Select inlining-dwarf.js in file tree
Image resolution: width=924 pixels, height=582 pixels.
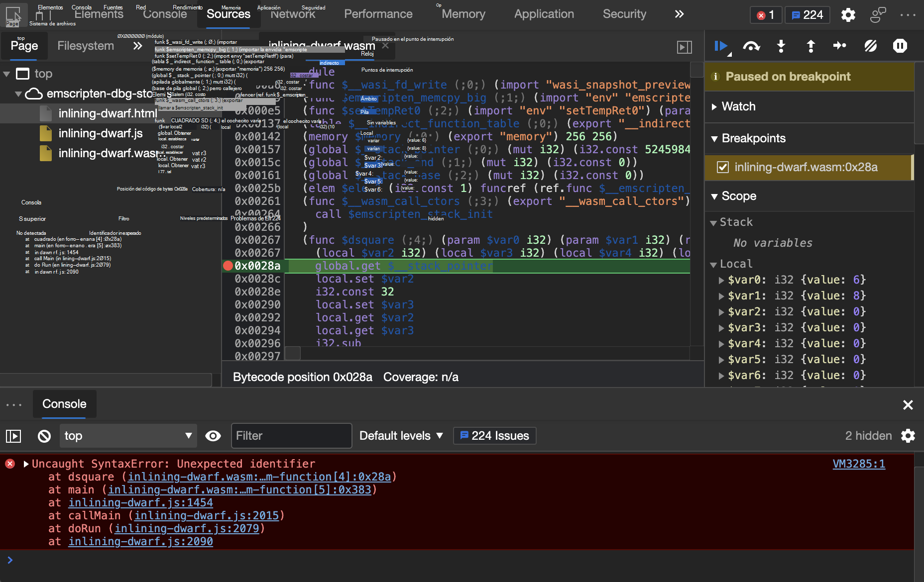point(101,133)
